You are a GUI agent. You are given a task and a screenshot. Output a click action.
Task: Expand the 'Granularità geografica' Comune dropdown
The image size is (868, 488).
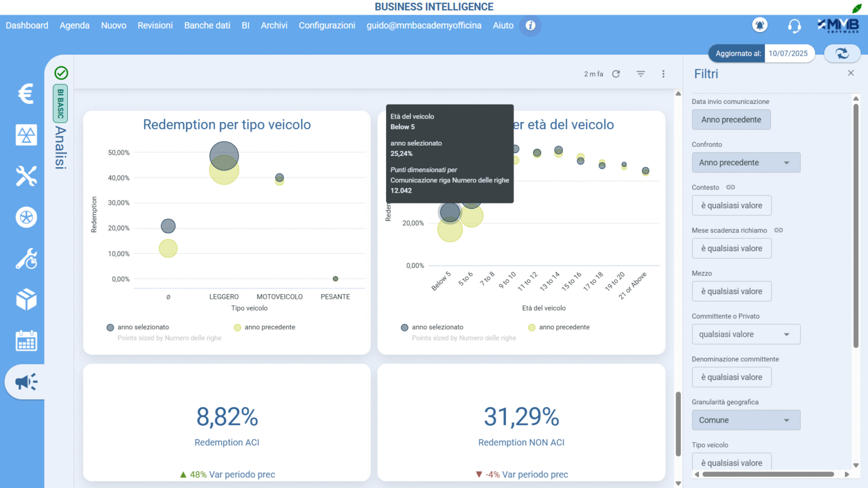point(746,420)
